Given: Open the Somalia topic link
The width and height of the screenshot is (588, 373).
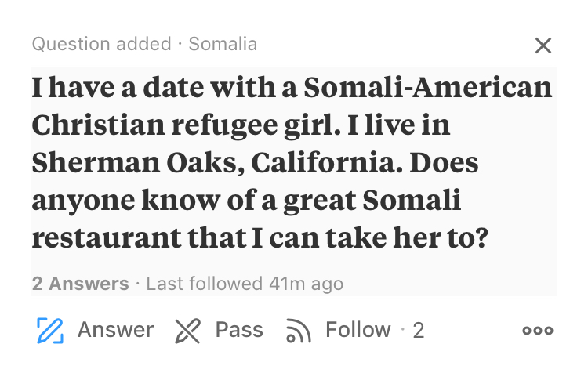Looking at the screenshot, I should pyautogui.click(x=223, y=44).
